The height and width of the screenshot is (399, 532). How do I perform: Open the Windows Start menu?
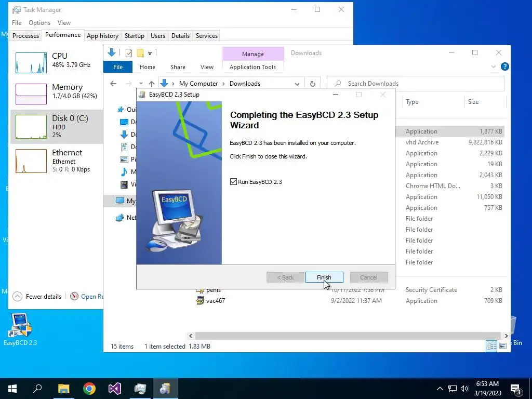tap(12, 389)
